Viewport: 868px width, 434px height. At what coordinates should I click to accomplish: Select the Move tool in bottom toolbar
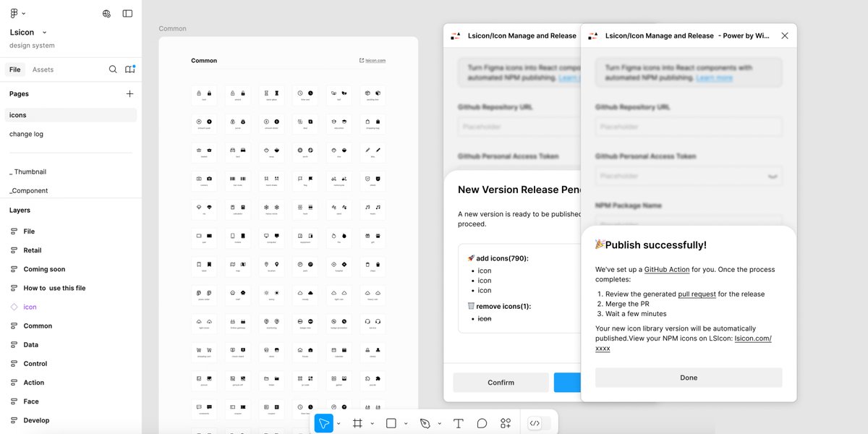point(324,423)
